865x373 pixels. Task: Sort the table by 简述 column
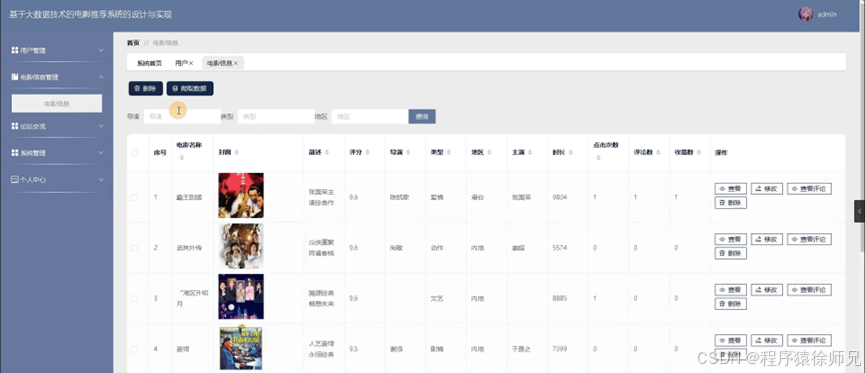327,152
